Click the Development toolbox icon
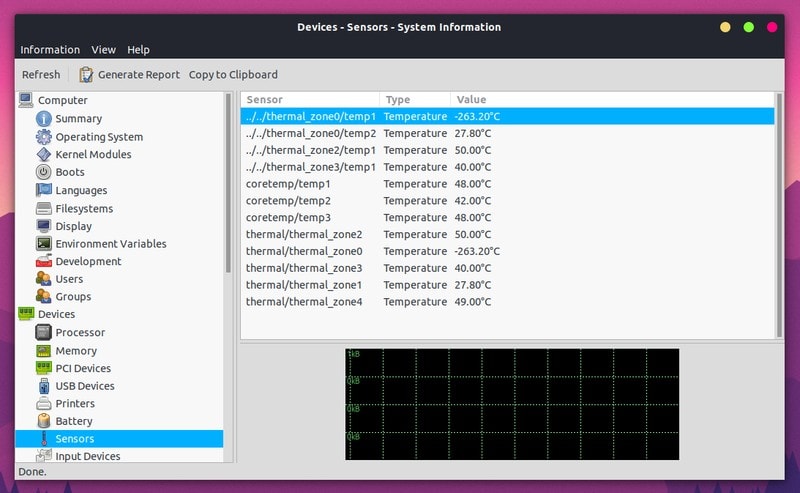 pyautogui.click(x=44, y=261)
